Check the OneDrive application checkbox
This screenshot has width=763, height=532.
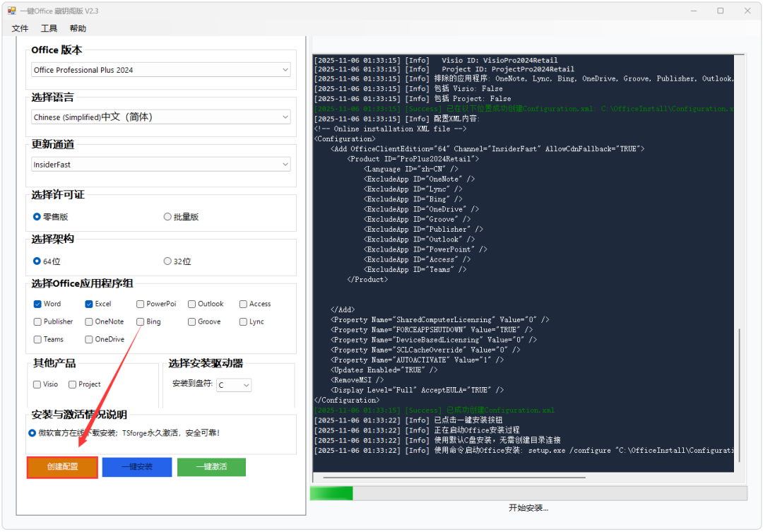(89, 339)
